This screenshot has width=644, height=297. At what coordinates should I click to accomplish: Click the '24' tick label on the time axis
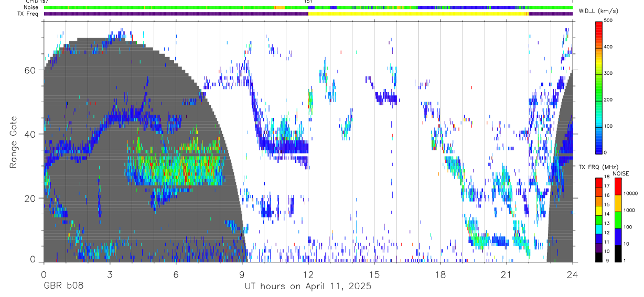572,274
